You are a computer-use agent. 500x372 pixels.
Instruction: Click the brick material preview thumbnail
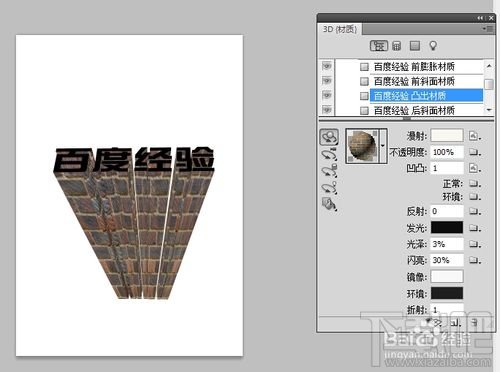click(362, 146)
